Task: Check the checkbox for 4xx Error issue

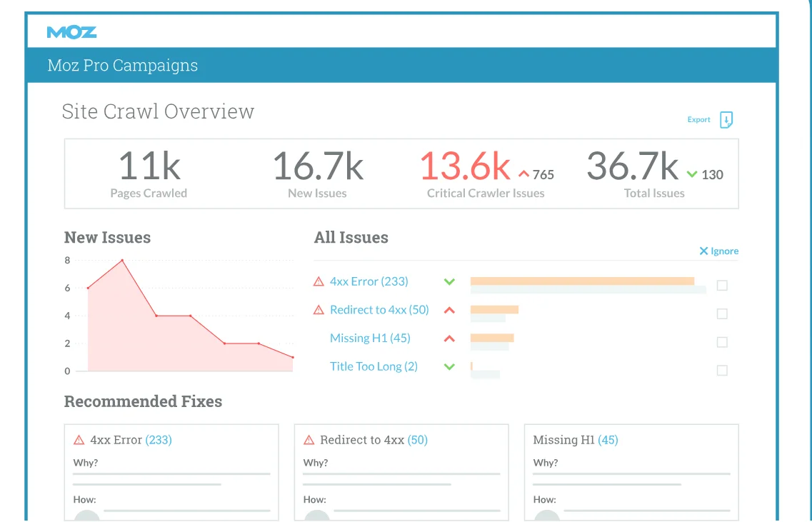Action: [721, 285]
